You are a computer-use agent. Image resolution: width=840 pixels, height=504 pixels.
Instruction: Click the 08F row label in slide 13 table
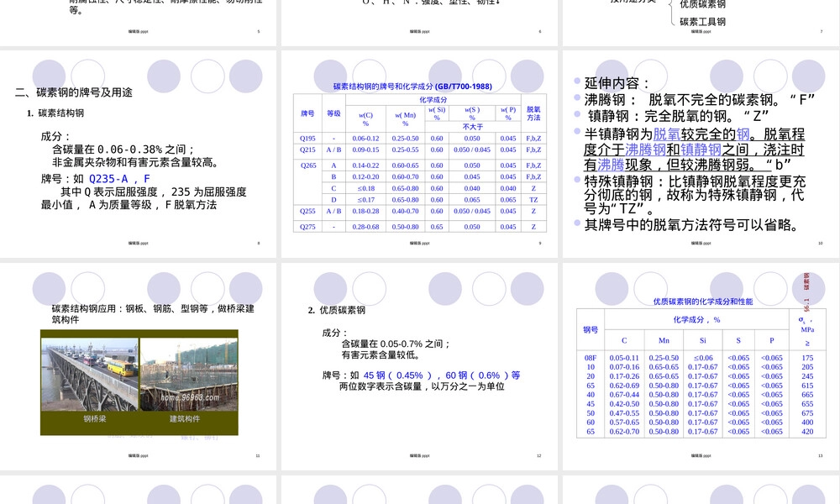[x=591, y=358]
